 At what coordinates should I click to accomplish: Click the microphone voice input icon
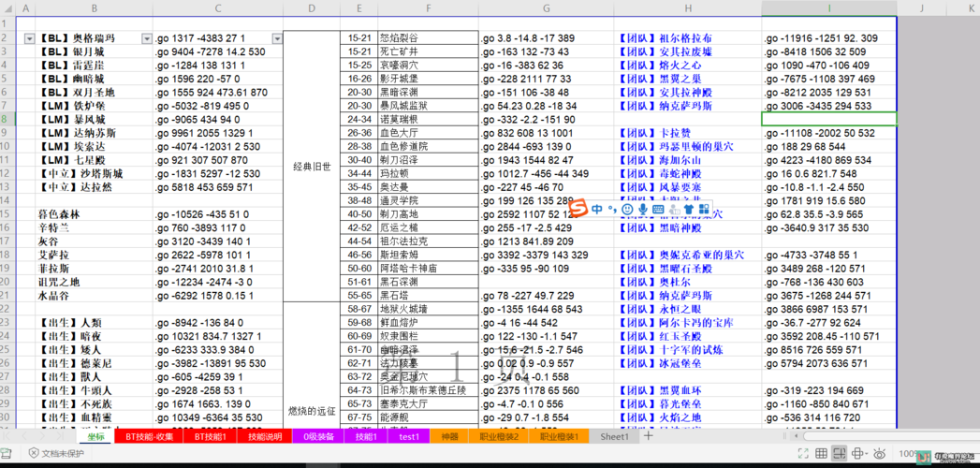[x=643, y=209]
